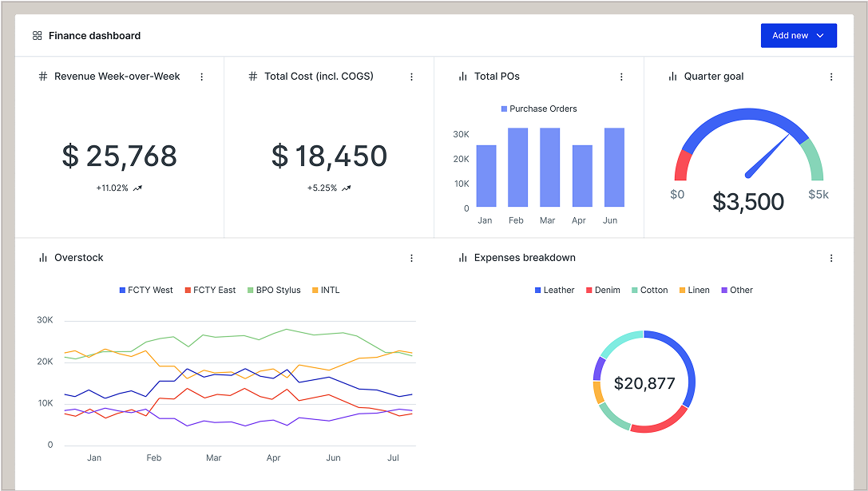Click the Add new button
868x491 pixels.
791,36
